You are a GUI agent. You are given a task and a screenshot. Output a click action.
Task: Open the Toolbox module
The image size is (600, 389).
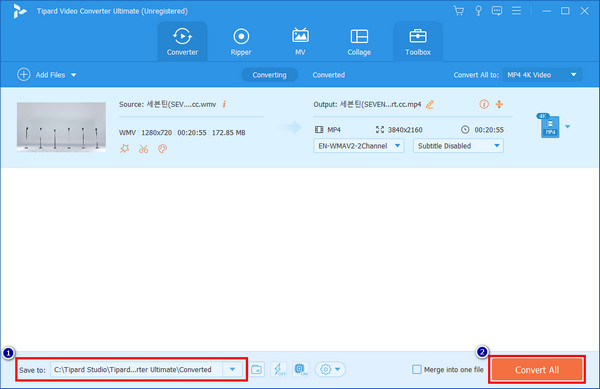tap(417, 42)
